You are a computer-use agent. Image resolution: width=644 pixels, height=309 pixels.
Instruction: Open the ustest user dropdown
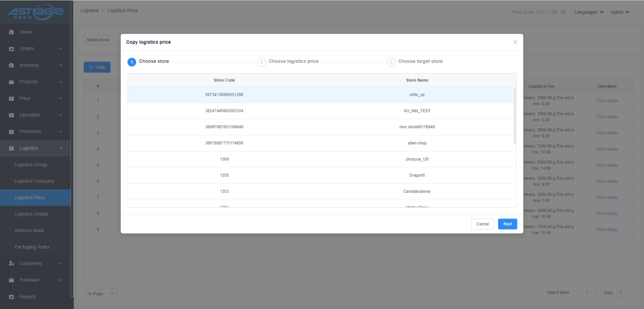pos(620,12)
